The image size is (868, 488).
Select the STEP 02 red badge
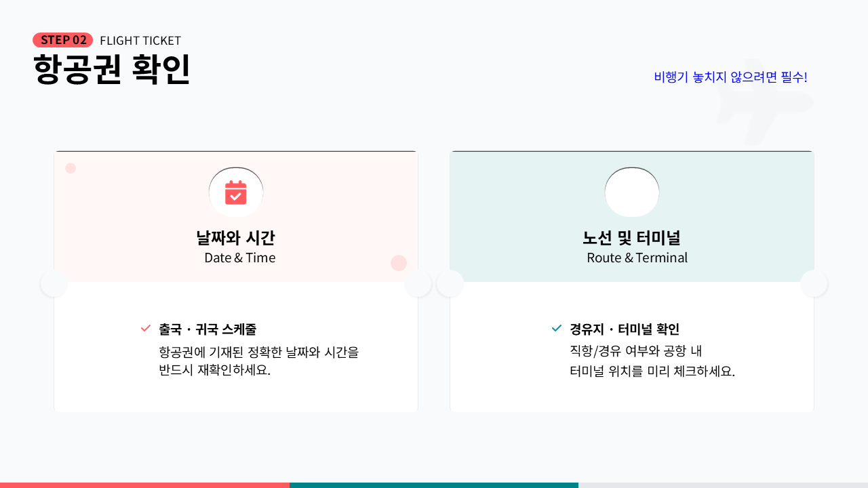point(62,40)
